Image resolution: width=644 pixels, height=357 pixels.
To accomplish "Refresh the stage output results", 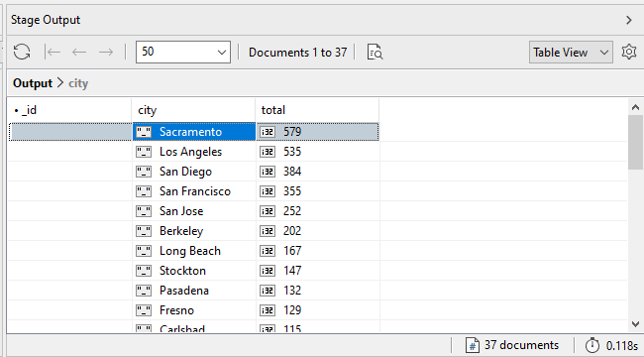I will 22,53.
